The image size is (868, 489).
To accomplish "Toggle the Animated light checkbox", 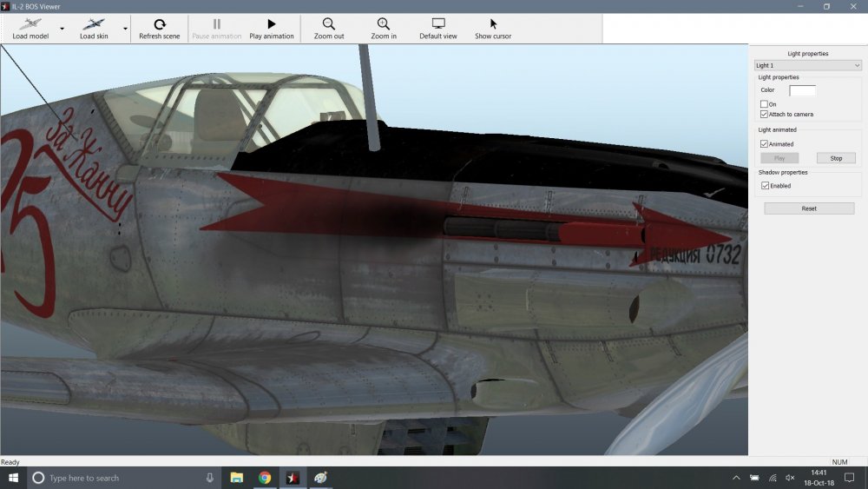I will pyautogui.click(x=764, y=144).
